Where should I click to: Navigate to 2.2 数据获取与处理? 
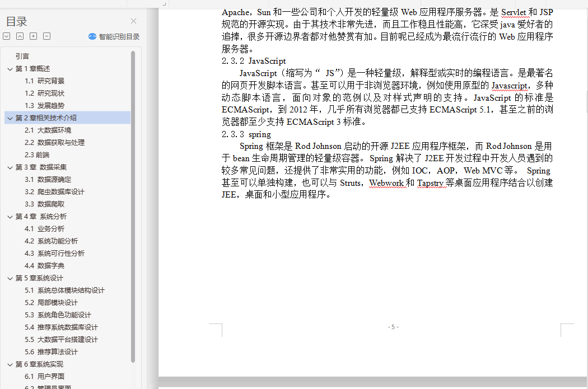tap(55, 142)
